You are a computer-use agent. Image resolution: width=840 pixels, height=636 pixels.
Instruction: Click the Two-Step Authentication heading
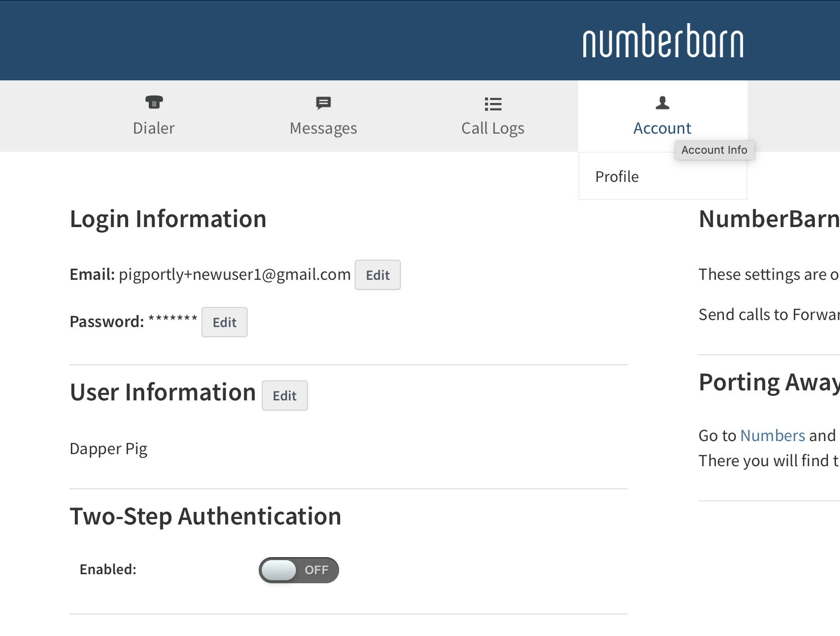click(205, 516)
